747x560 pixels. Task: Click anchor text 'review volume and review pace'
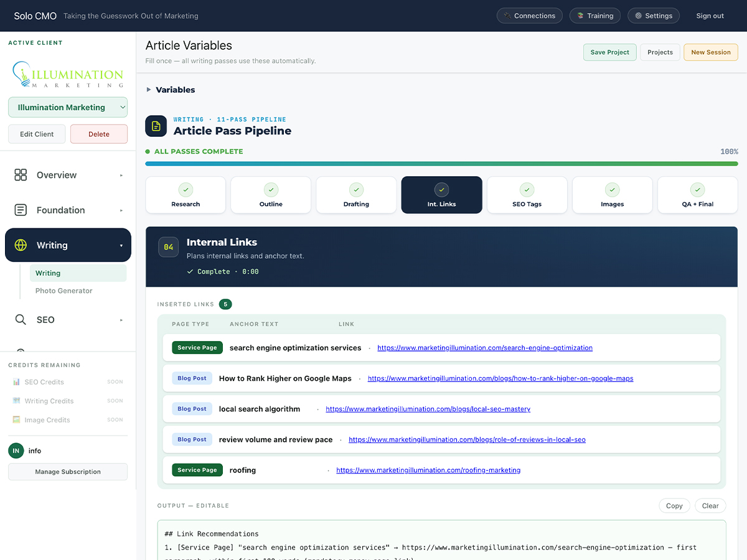click(x=276, y=439)
